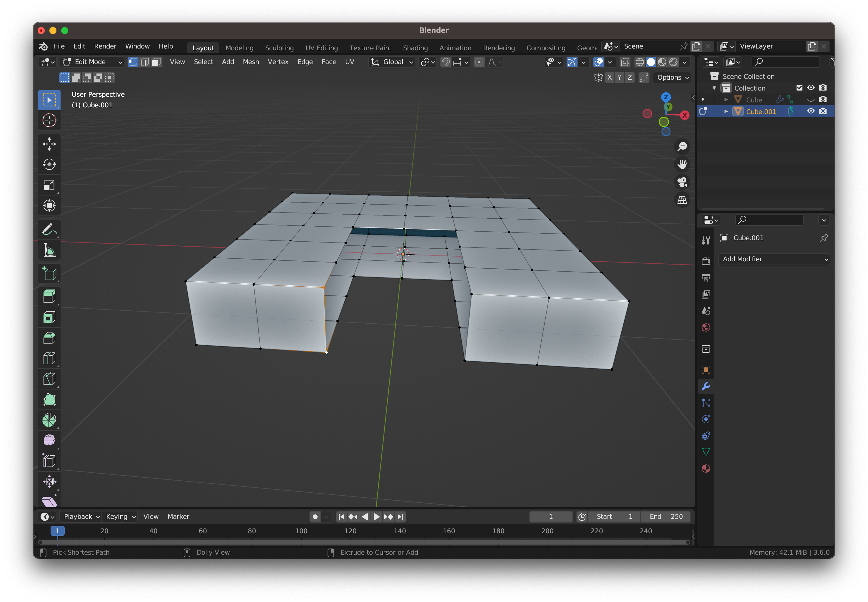Image resolution: width=868 pixels, height=602 pixels.
Task: Hide Cube.001 in viewport via eye
Action: pos(811,111)
